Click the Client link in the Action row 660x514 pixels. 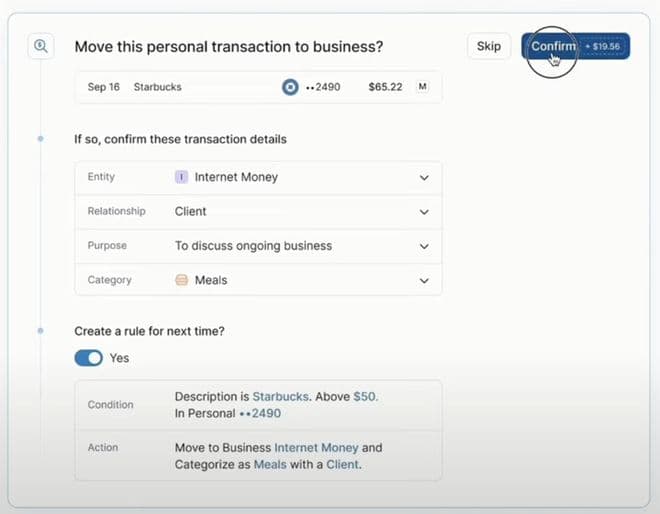342,464
